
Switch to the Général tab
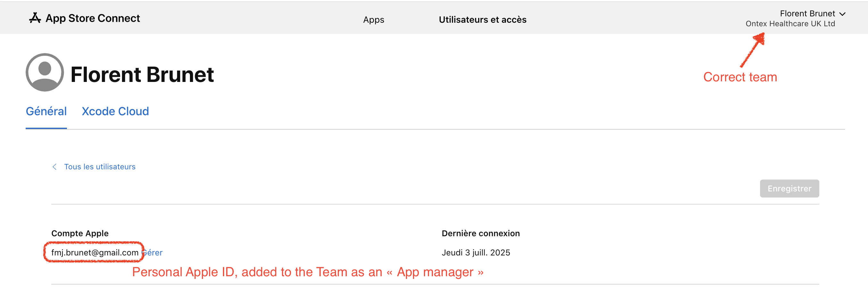pyautogui.click(x=46, y=111)
